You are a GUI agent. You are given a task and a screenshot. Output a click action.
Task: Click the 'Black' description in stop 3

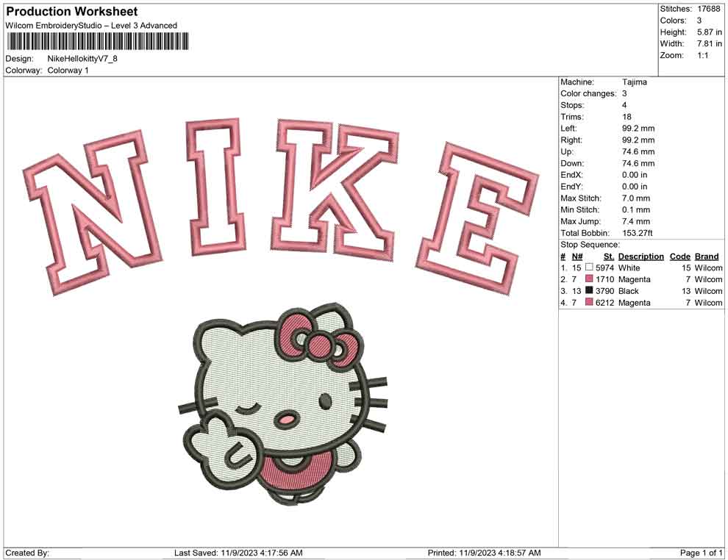629,291
